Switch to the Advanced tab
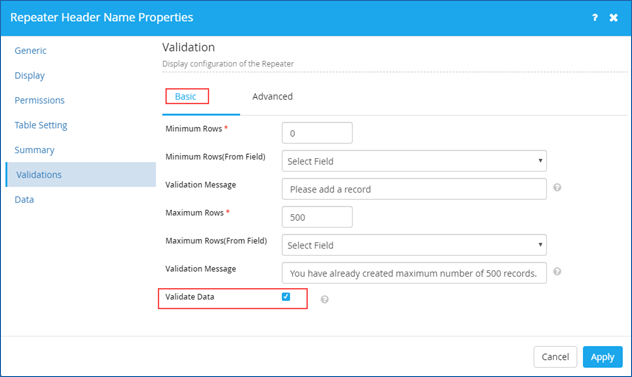 272,96
